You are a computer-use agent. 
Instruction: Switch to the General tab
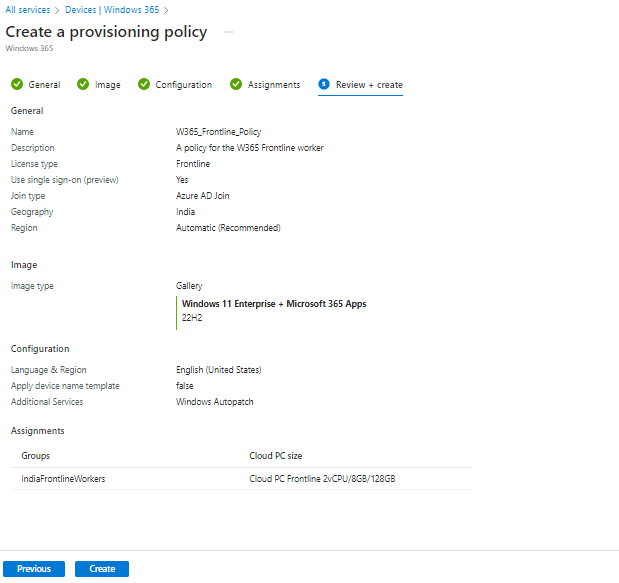[x=44, y=85]
